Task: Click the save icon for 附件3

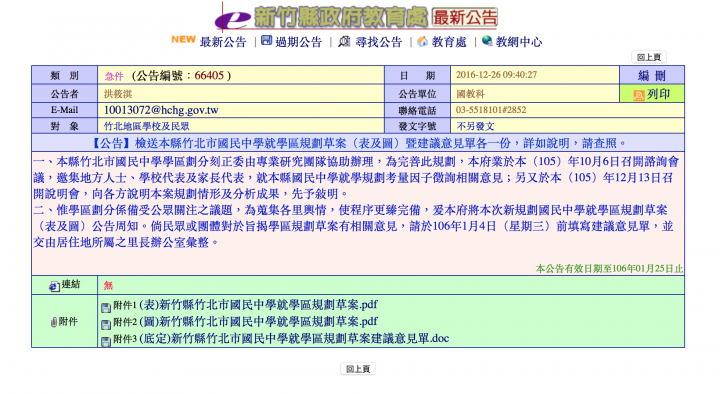Action: [106, 342]
